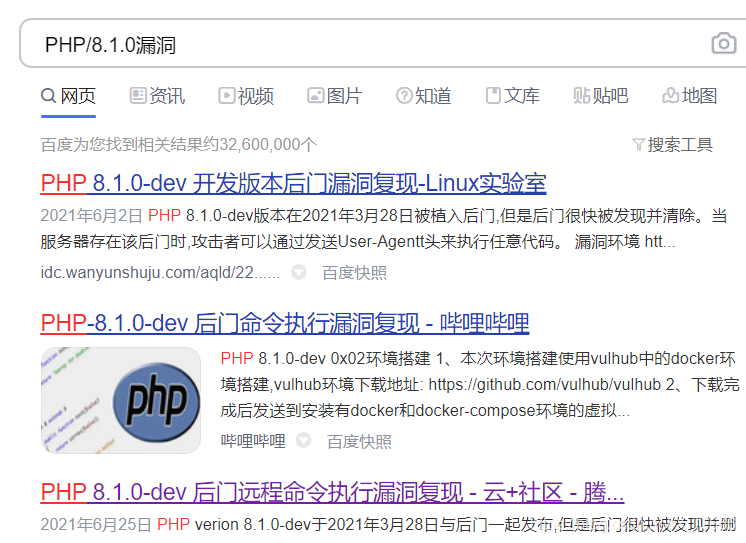Click the camera image search icon
Viewport: 746px width, 543px height.
[724, 43]
